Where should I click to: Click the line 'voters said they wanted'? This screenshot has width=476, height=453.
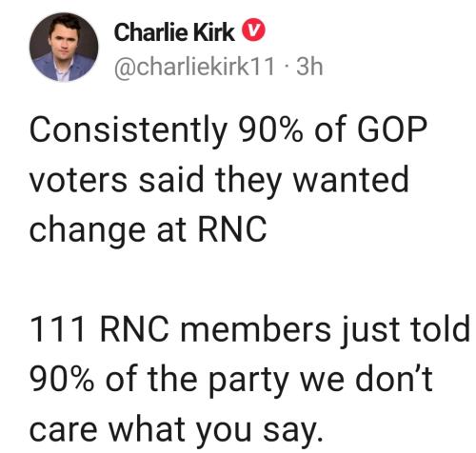click(x=219, y=181)
